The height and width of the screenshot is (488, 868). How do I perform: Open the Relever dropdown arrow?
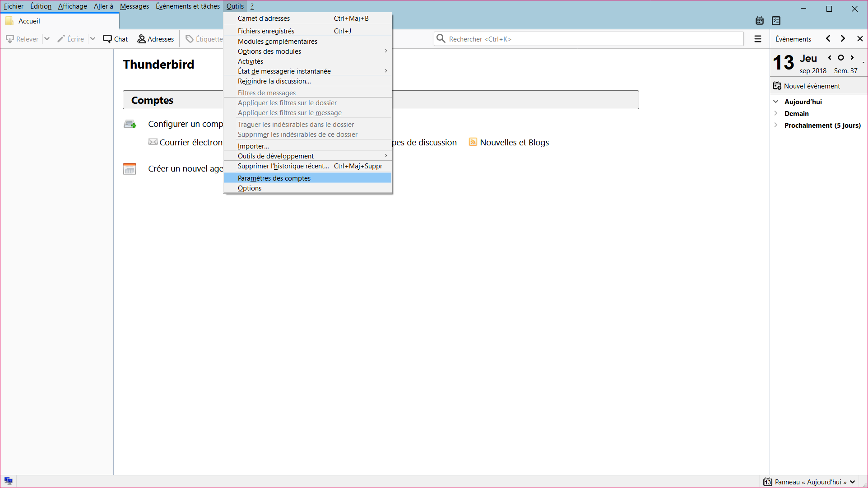(46, 39)
